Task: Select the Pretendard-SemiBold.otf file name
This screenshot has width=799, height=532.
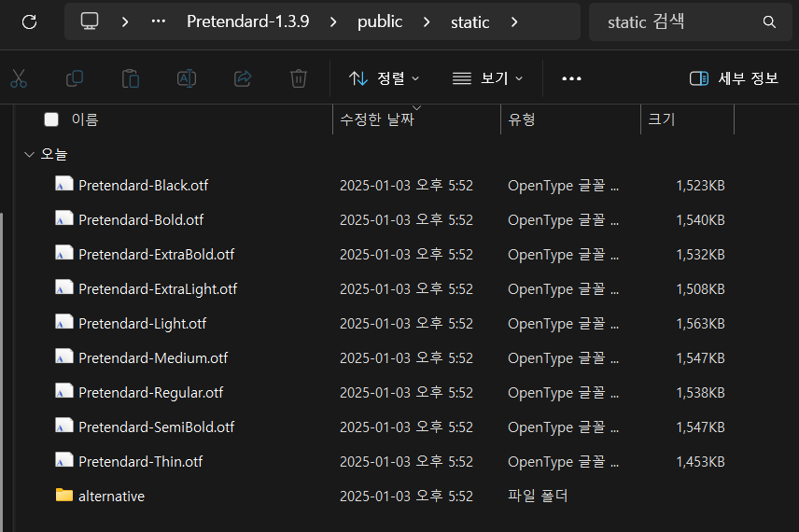Action: tap(157, 427)
